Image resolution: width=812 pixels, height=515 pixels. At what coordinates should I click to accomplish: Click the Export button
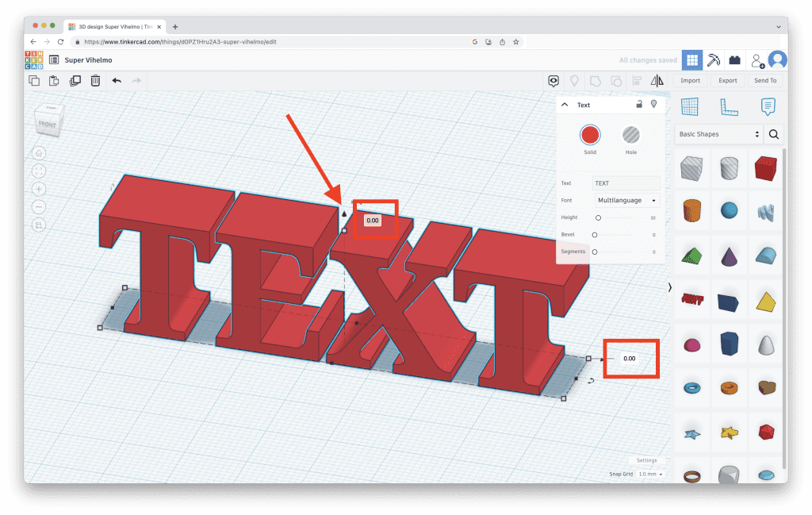coord(727,80)
